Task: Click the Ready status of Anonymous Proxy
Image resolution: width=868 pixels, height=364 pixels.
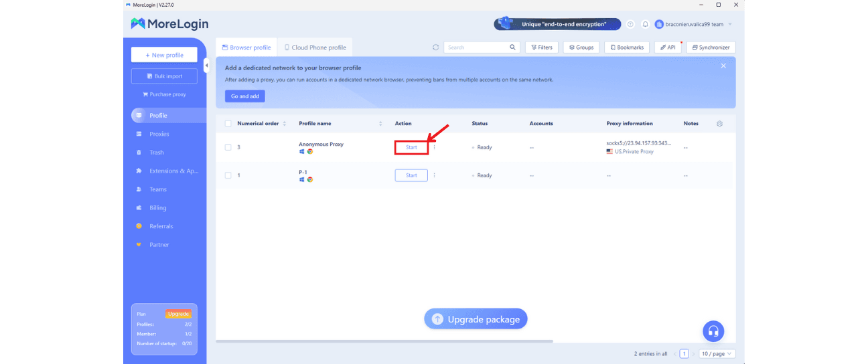Action: tap(484, 147)
